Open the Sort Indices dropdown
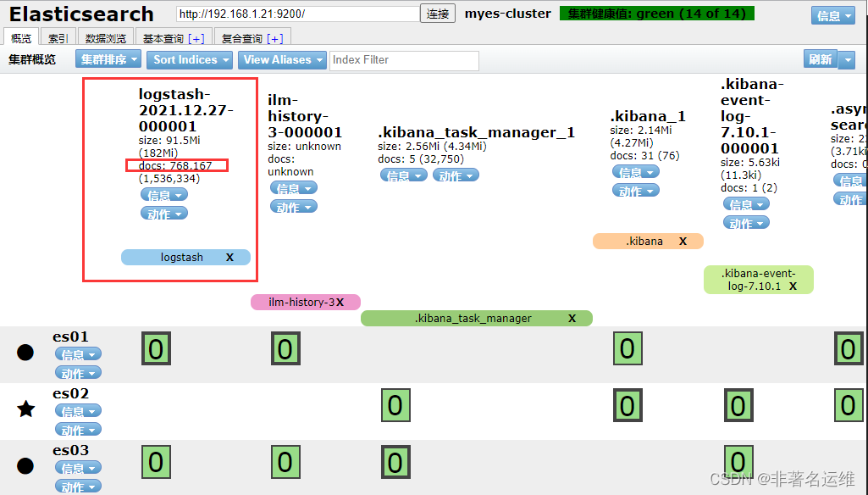This screenshot has height=495, width=868. click(190, 59)
